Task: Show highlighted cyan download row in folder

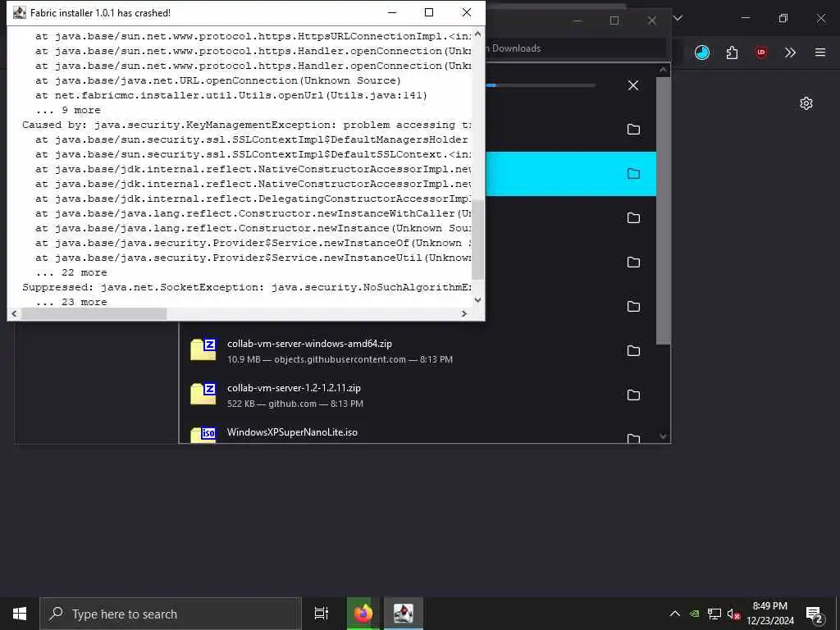Action: (634, 174)
